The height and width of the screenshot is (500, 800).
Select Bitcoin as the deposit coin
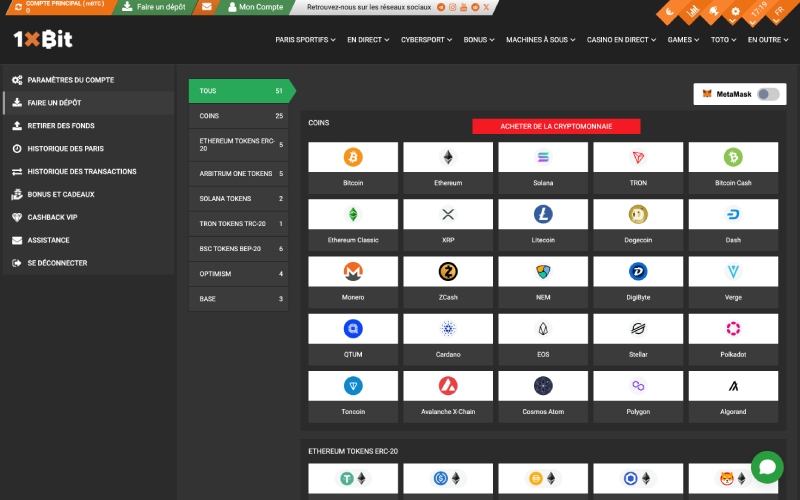[x=353, y=167]
